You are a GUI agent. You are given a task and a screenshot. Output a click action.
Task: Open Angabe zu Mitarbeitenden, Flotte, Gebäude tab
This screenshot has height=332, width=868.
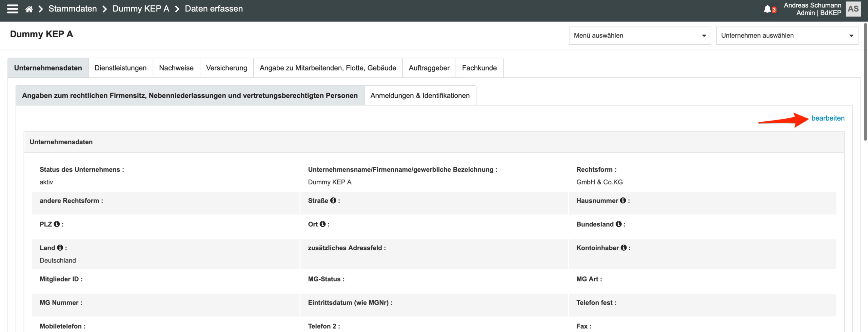tap(328, 68)
